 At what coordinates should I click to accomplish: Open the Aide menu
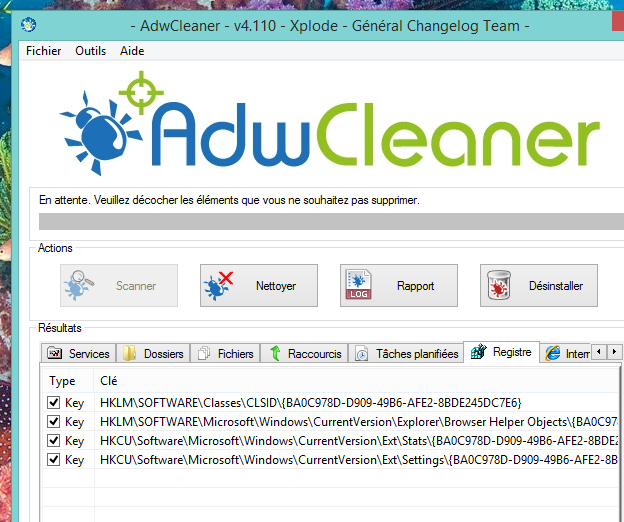[132, 51]
